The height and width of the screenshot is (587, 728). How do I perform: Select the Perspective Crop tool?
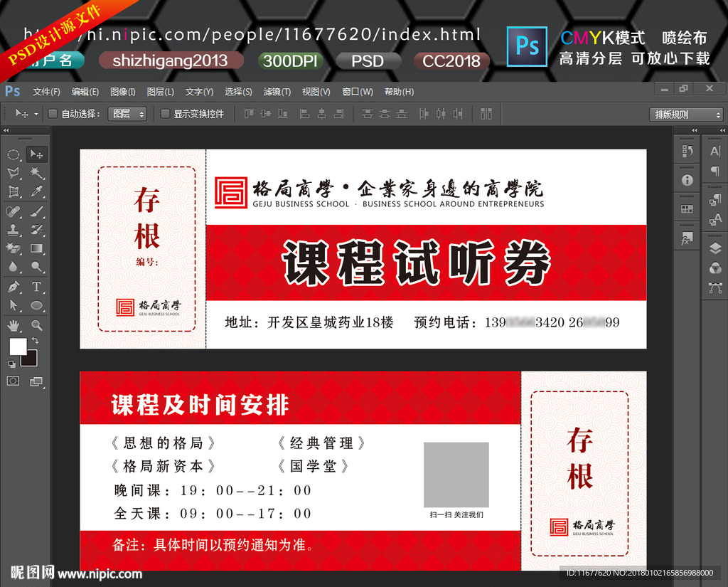click(x=14, y=191)
